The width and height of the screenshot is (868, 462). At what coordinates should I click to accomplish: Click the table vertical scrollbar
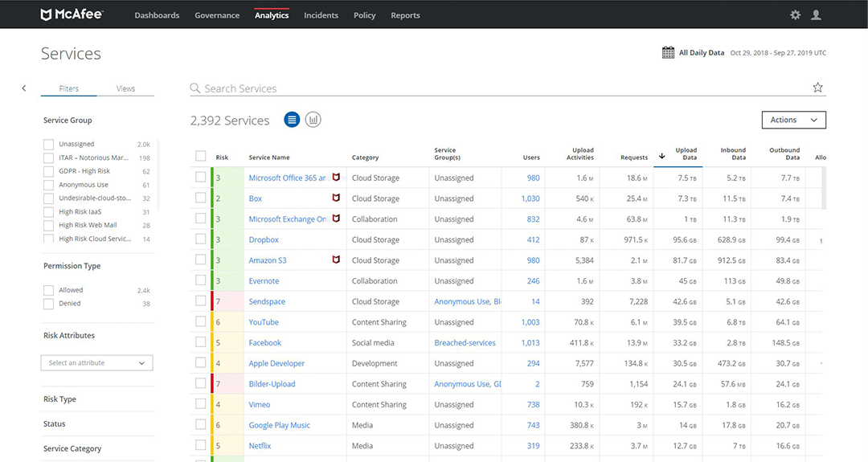(x=824, y=188)
